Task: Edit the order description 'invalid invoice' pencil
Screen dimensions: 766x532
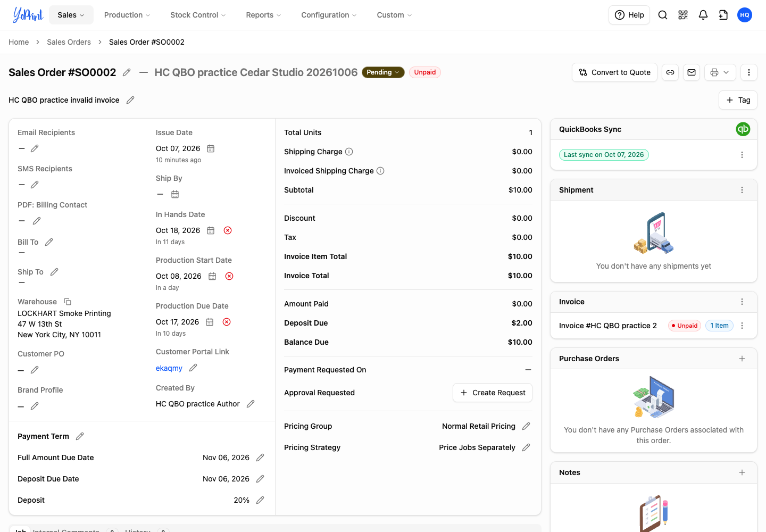Action: pos(130,100)
